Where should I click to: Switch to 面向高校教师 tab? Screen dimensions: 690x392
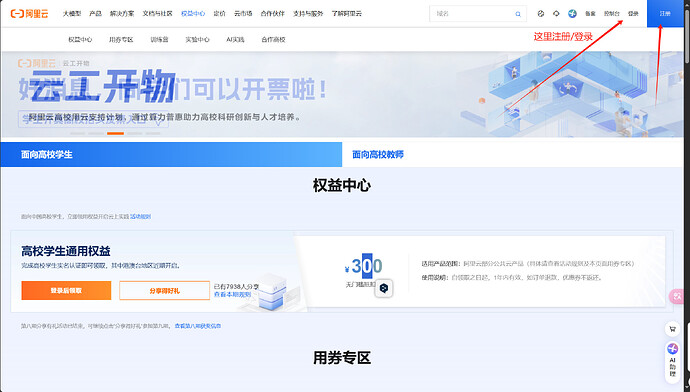pyautogui.click(x=513, y=154)
